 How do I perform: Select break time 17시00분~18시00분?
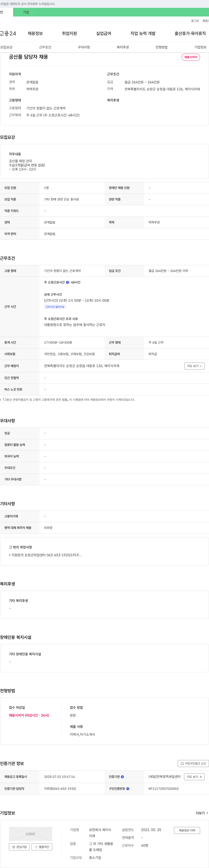pos(58,342)
